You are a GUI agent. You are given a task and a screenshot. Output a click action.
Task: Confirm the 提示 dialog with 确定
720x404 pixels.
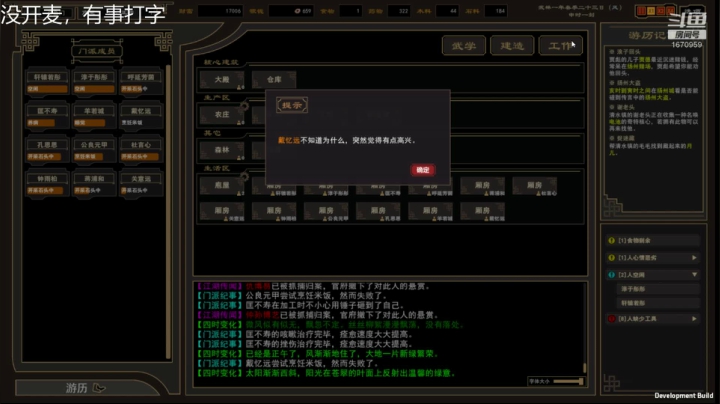(x=422, y=170)
